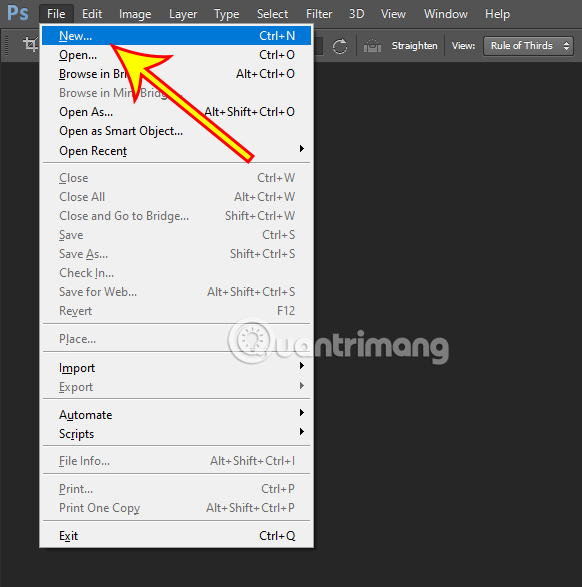Open the Help menu
This screenshot has height=587, width=582.
point(497,14)
